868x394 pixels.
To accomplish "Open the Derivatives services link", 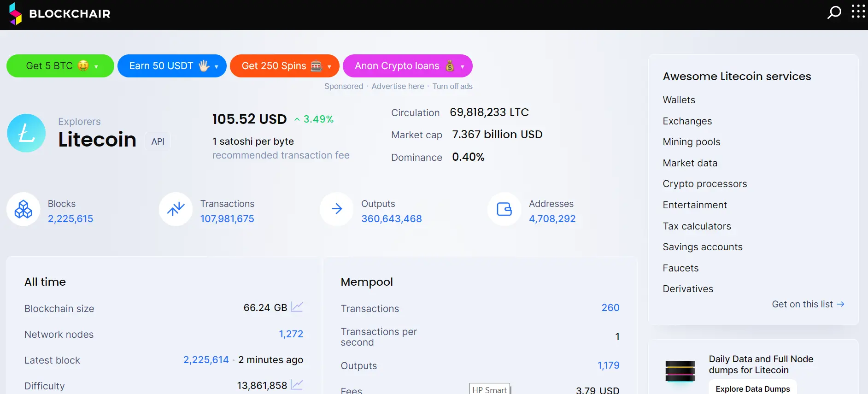I will 688,289.
